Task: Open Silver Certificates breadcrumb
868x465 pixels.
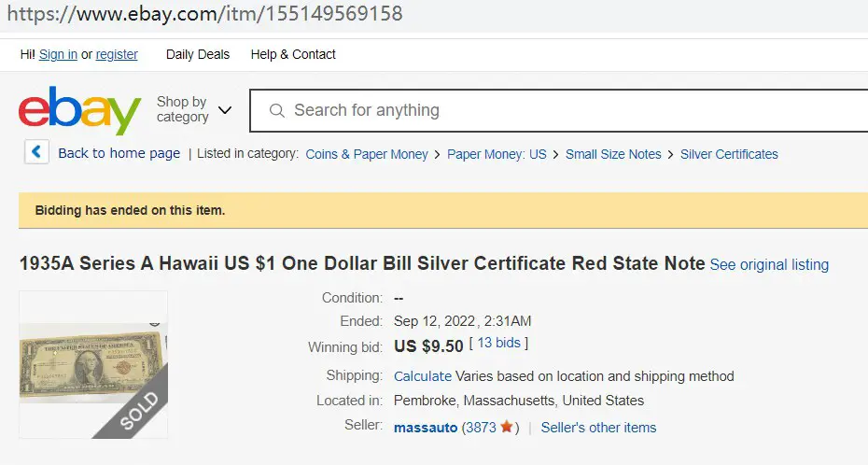Action: 729,154
